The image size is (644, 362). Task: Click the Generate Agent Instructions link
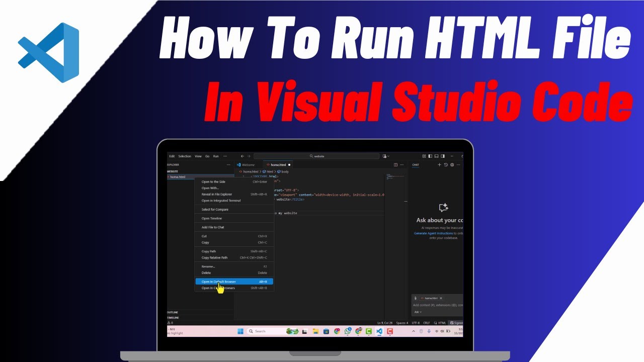[x=433, y=233]
